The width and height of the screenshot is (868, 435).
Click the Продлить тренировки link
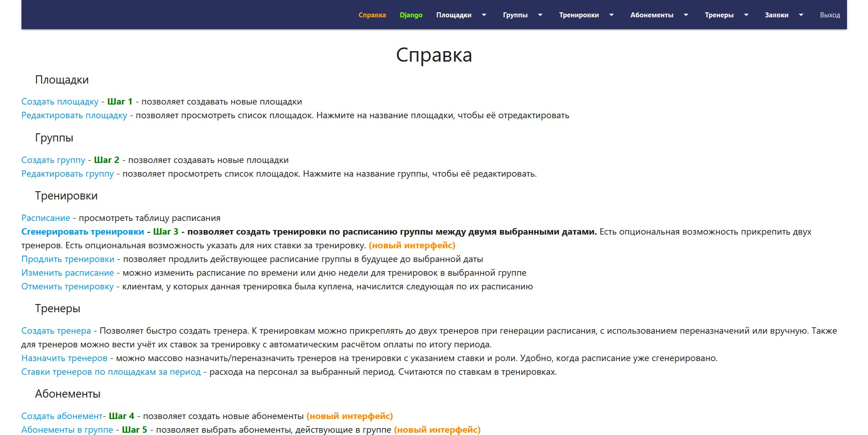click(x=68, y=259)
